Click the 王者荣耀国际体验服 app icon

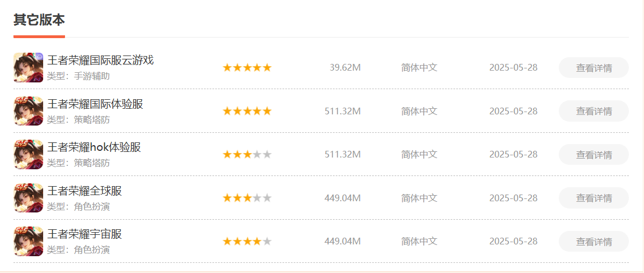pos(28,111)
